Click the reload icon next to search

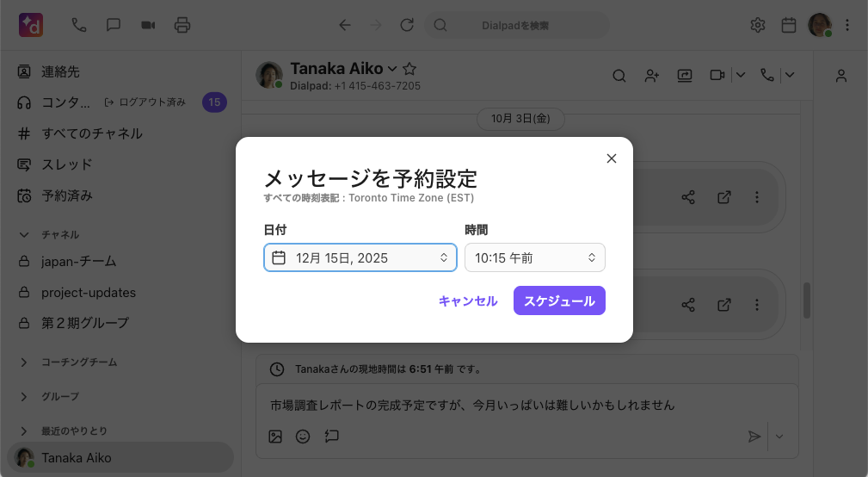[x=407, y=25]
